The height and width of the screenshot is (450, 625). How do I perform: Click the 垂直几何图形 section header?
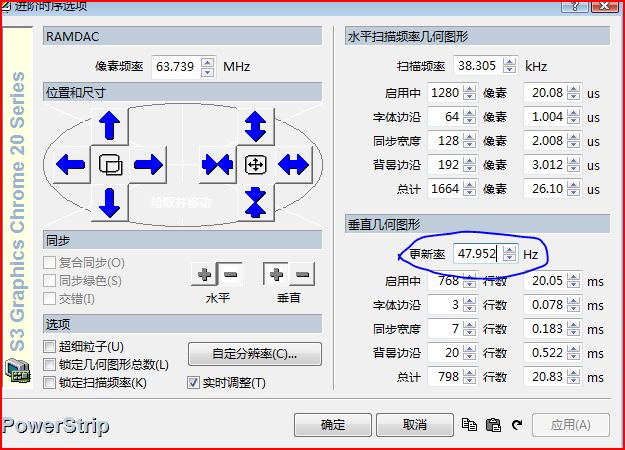tap(478, 224)
